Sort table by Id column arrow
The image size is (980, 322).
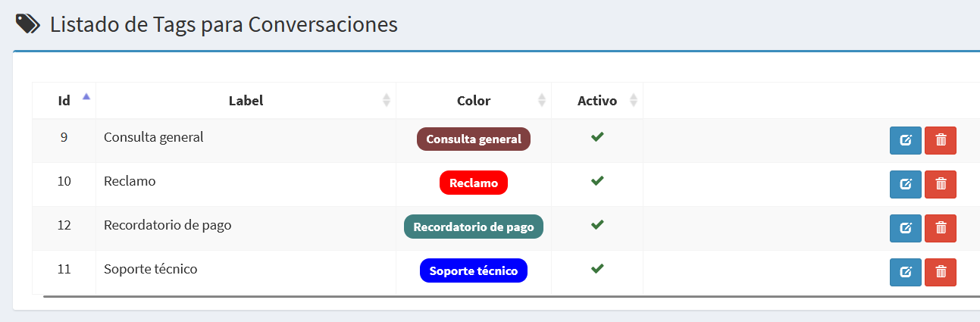click(x=86, y=96)
